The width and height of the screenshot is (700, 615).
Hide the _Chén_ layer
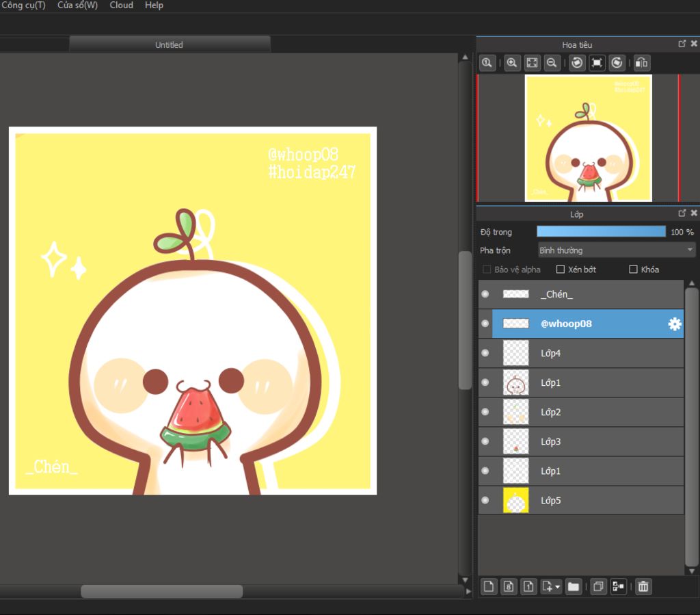485,294
